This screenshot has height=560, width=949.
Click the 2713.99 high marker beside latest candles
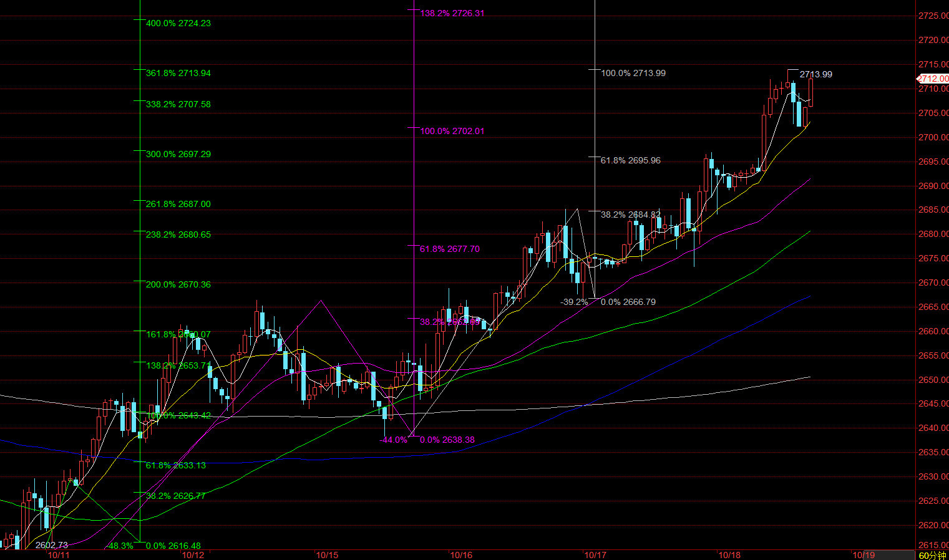816,74
